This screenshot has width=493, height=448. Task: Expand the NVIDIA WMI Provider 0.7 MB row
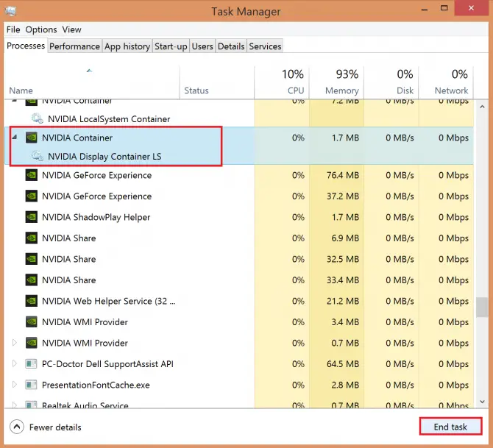pyautogui.click(x=15, y=342)
